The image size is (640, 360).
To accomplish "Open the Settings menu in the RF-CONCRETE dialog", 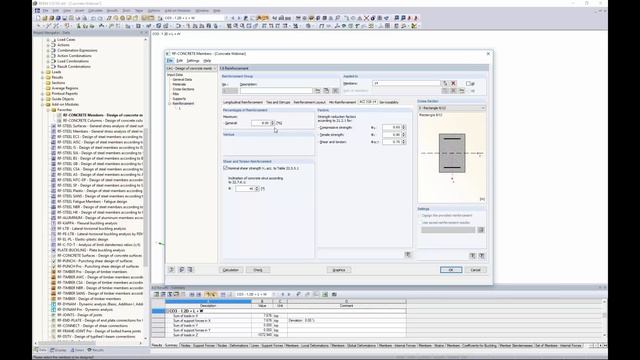I will (193, 61).
